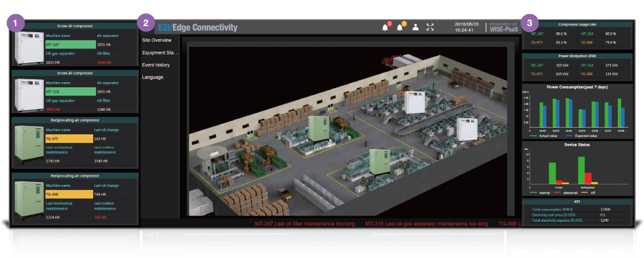
Task: Click the E2I/Edge Connectivity title logo
Action: point(197,28)
